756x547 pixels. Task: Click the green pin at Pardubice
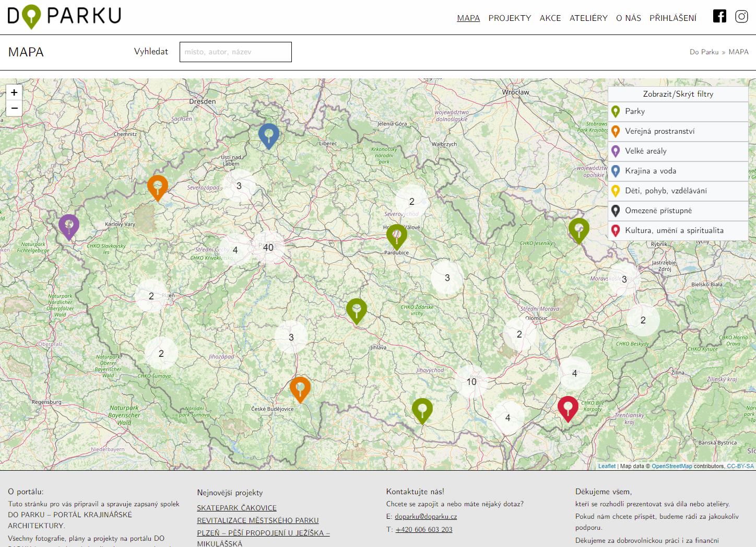point(397,236)
